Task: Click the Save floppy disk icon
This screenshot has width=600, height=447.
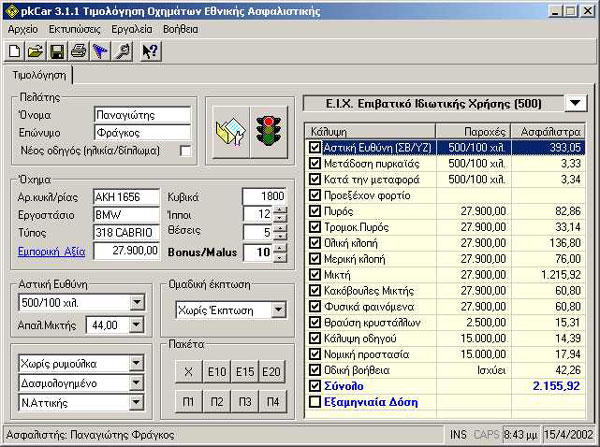Action: [x=57, y=51]
